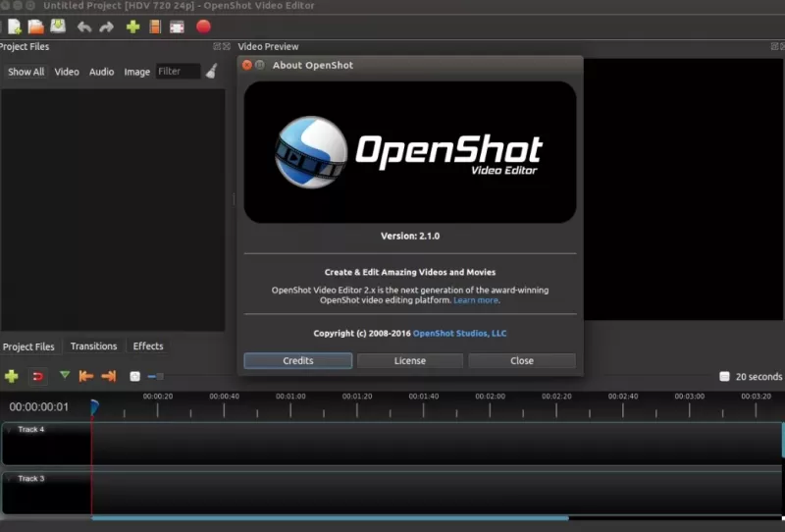Image resolution: width=785 pixels, height=532 pixels.
Task: Click the Undo arrow icon
Action: click(84, 27)
